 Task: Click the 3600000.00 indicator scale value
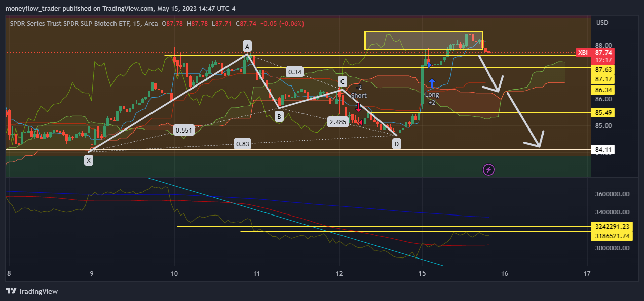(x=612, y=194)
